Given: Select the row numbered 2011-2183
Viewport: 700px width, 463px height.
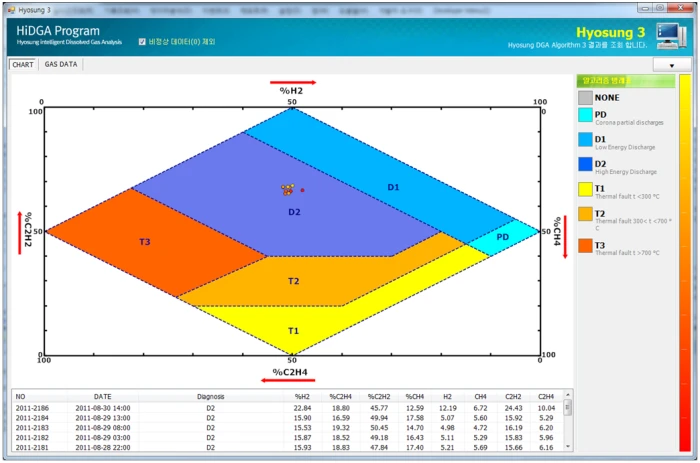Looking at the screenshot, I should click(x=286, y=428).
